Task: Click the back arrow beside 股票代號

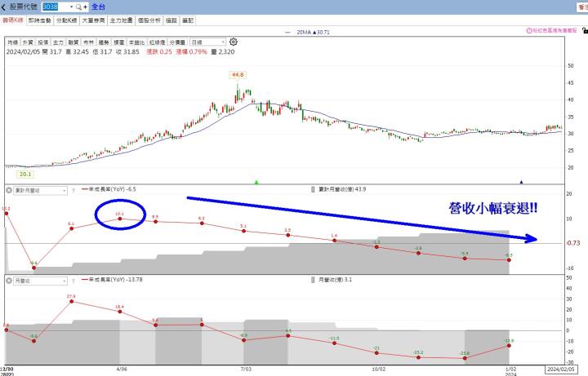Action: click(x=3, y=6)
